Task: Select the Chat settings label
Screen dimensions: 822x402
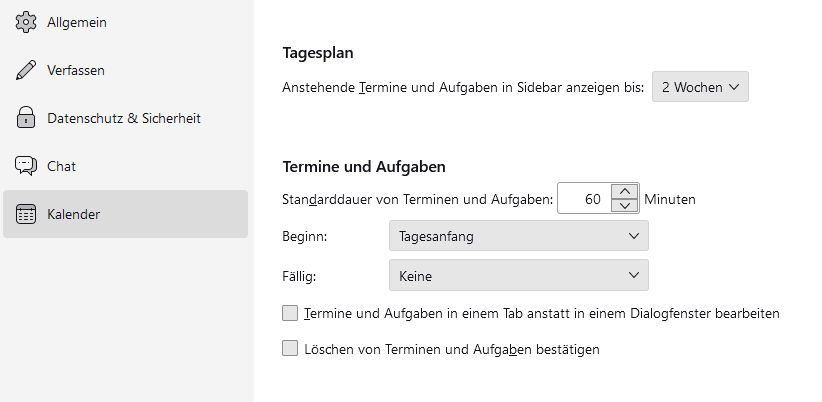Action: click(x=61, y=166)
